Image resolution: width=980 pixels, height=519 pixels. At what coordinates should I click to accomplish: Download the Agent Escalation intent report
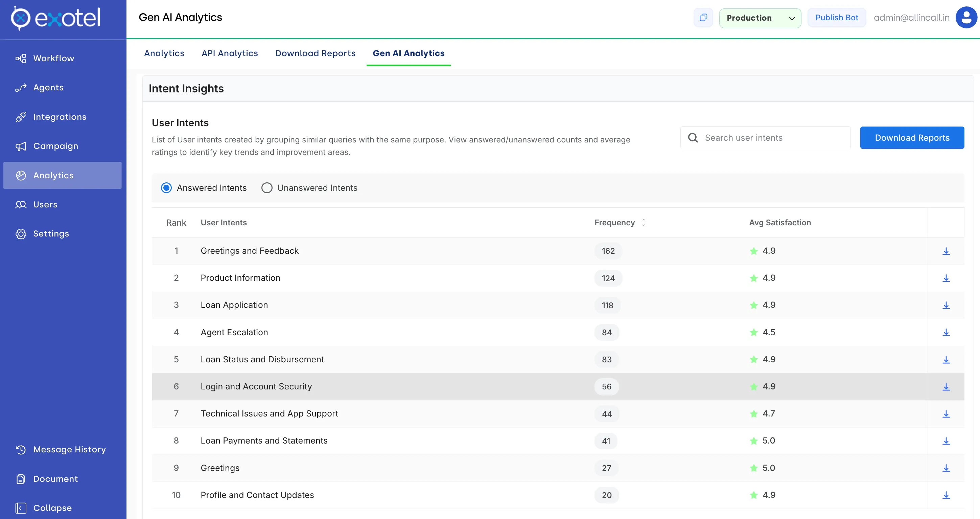pyautogui.click(x=946, y=333)
